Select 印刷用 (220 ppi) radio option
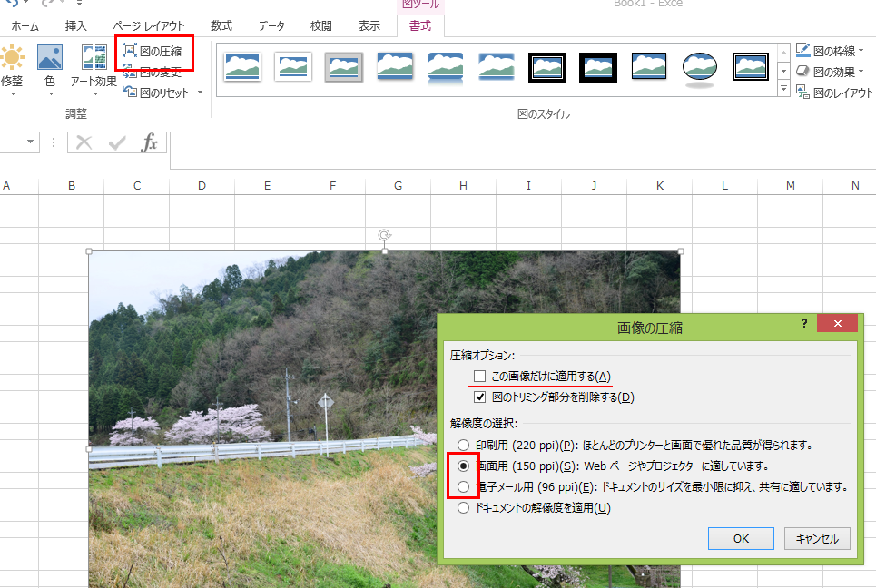The image size is (876, 588). pos(463,445)
